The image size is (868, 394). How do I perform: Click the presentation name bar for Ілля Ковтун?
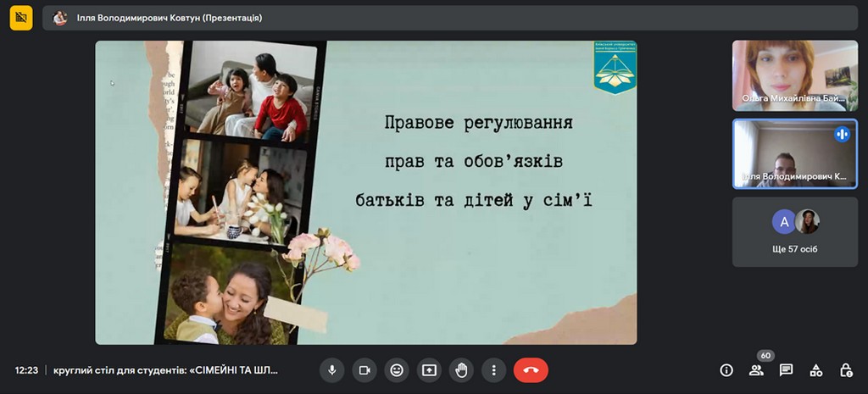click(170, 18)
